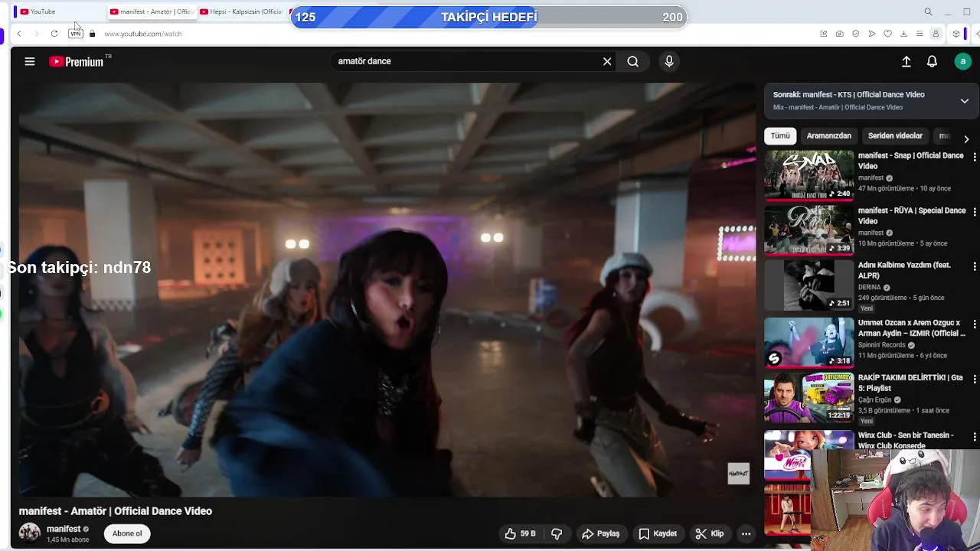Image resolution: width=980 pixels, height=551 pixels.
Task: Like the video with thumbs up
Action: [x=520, y=533]
